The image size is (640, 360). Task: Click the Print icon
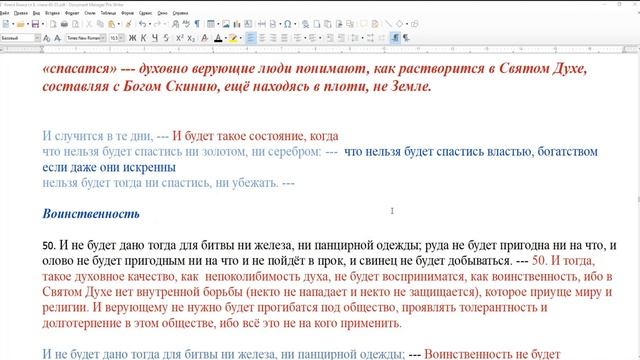[x=64, y=24]
